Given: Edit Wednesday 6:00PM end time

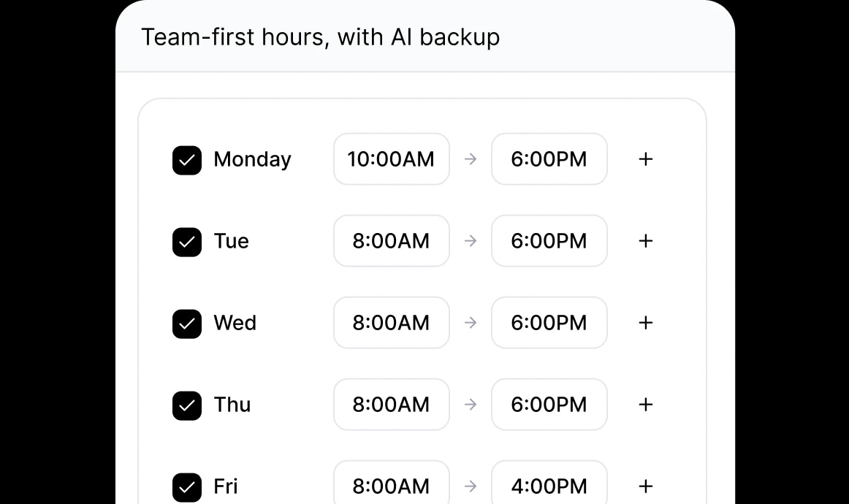Looking at the screenshot, I should point(549,323).
